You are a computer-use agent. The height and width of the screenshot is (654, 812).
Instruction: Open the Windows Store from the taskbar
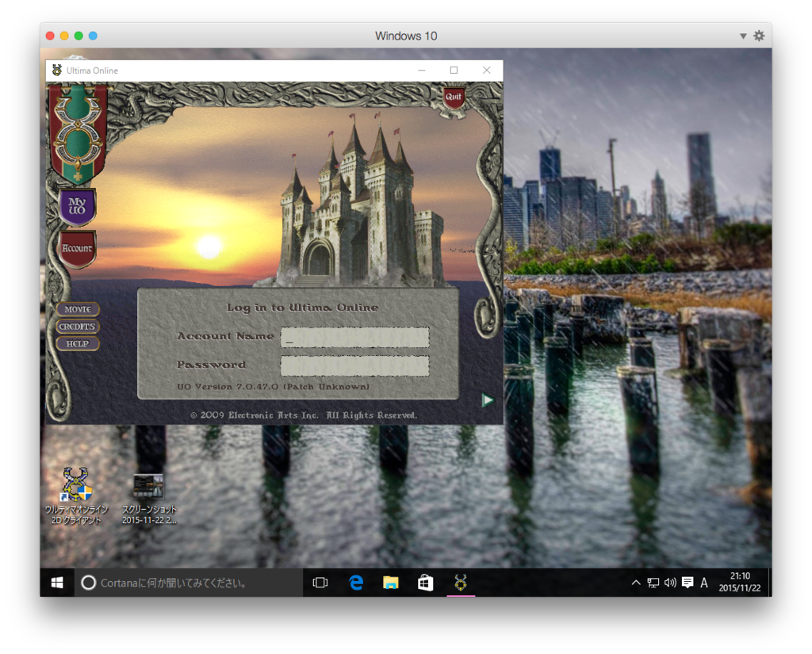click(x=425, y=583)
